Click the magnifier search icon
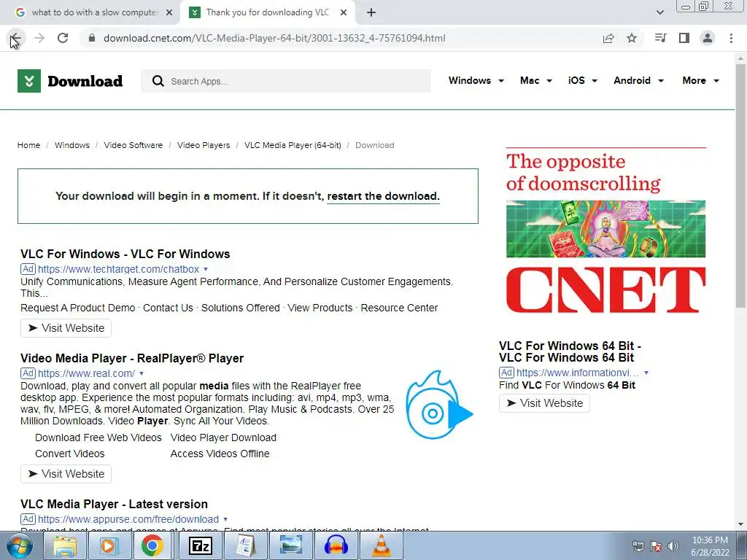The width and height of the screenshot is (747, 560). click(x=158, y=81)
